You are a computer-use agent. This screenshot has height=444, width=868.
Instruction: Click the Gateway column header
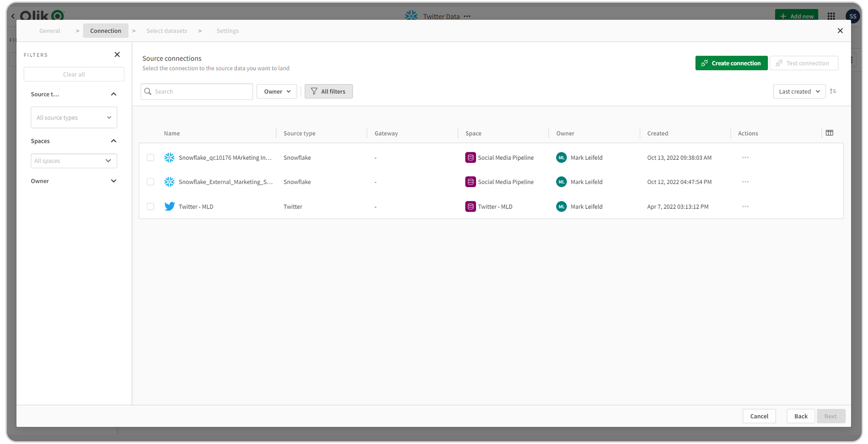click(x=386, y=133)
